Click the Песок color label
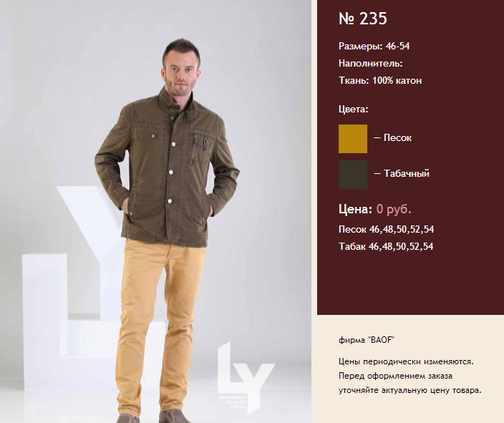Viewport: 504px width, 423px height. click(397, 138)
